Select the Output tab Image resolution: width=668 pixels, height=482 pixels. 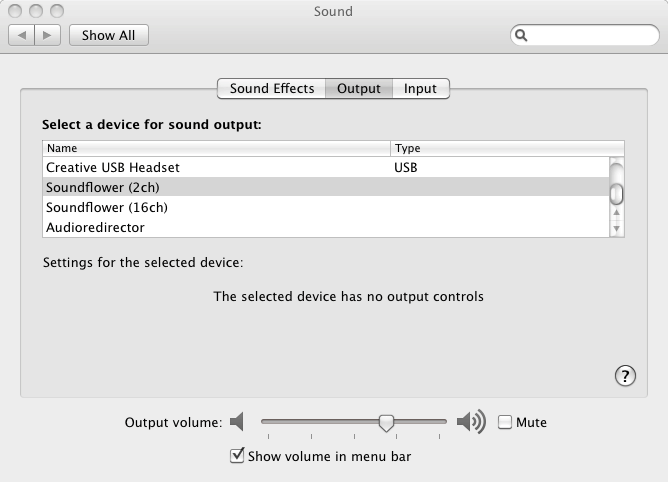[x=359, y=88]
